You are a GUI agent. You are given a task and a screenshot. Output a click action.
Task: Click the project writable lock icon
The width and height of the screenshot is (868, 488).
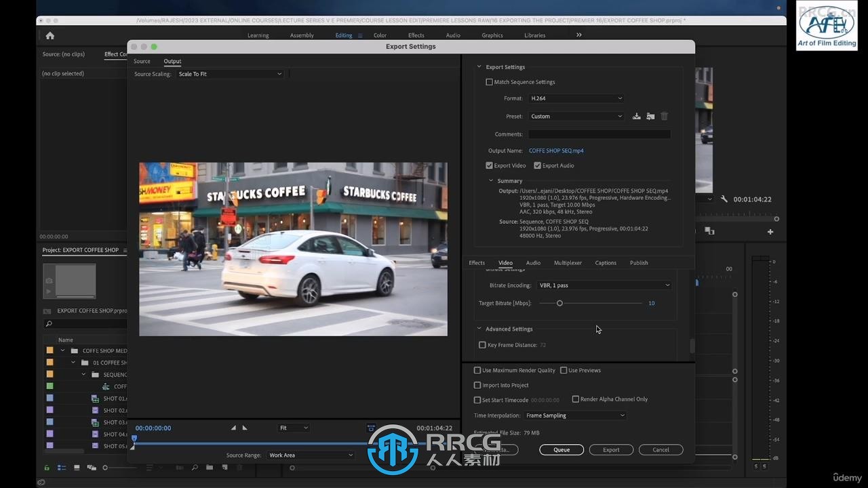[47, 468]
